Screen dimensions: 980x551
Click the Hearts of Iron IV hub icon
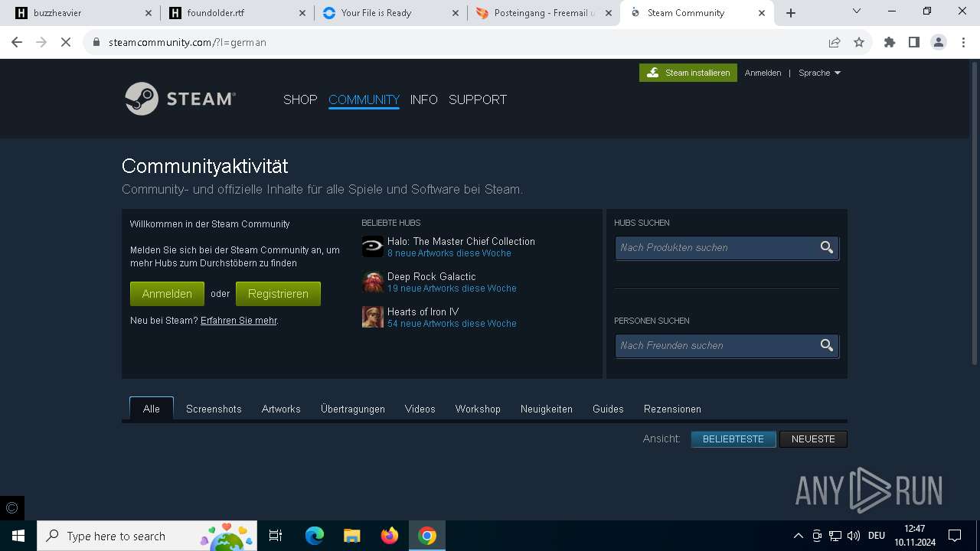tap(373, 317)
